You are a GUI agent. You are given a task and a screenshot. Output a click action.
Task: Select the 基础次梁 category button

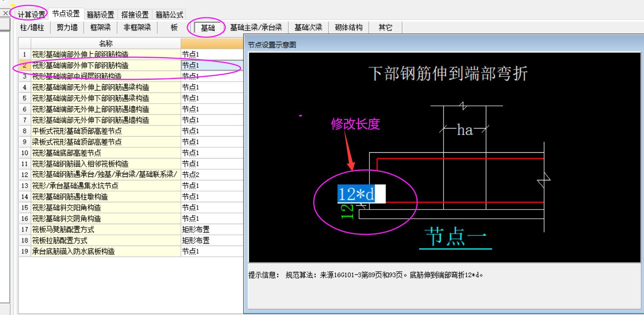pyautogui.click(x=308, y=28)
